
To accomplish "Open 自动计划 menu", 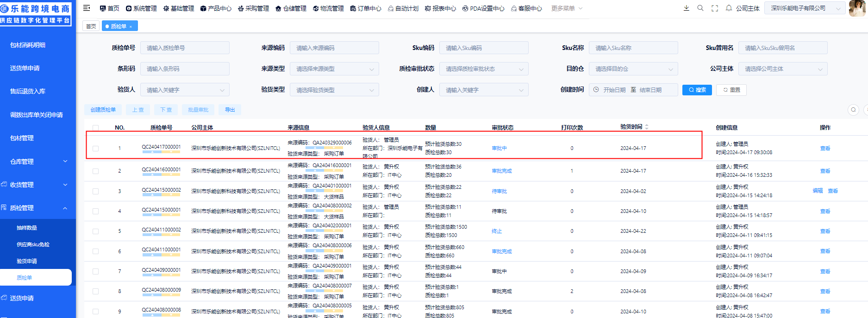I will pos(403,8).
